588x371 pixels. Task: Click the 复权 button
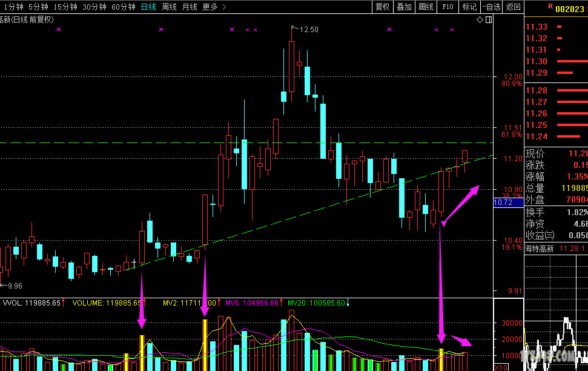[x=383, y=7]
